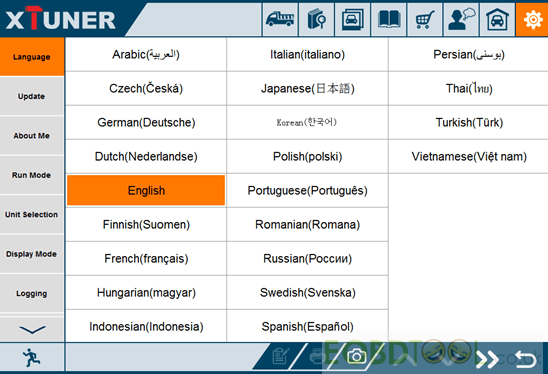Open the vehicle image gallery icon
The image size is (548, 374).
352,19
